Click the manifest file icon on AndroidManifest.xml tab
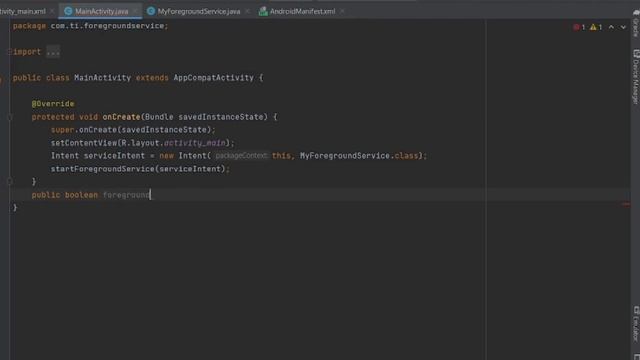Viewport: 640px width, 360px height. click(x=263, y=11)
